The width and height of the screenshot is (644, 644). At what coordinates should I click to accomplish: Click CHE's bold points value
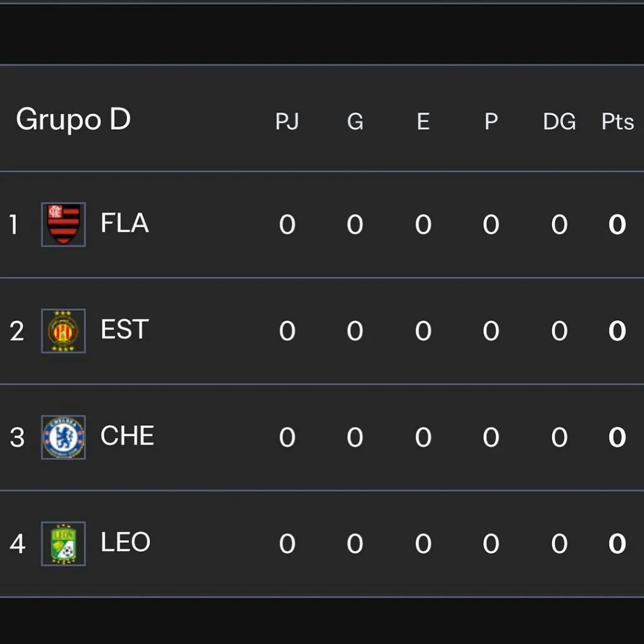coord(617,438)
